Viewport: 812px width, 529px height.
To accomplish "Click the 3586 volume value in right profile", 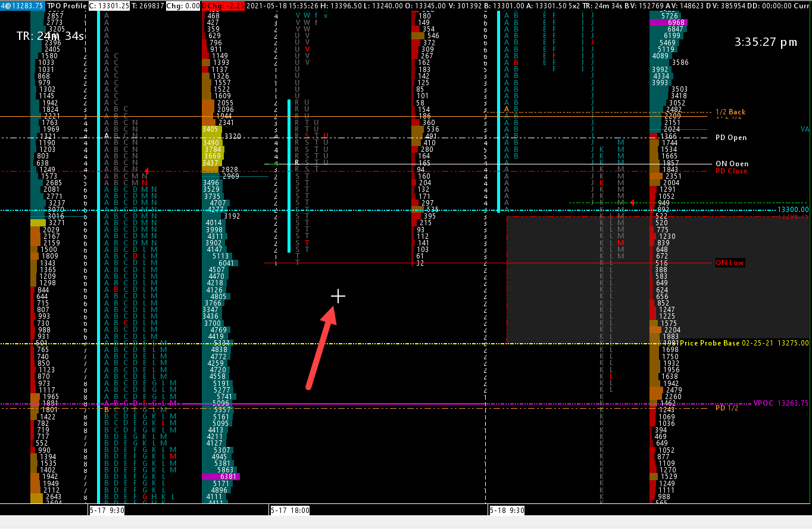I will tap(680, 63).
